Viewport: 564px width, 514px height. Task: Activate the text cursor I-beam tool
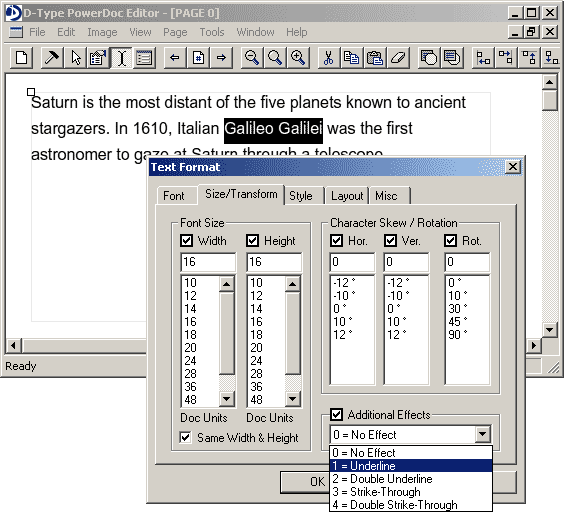pyautogui.click(x=121, y=58)
